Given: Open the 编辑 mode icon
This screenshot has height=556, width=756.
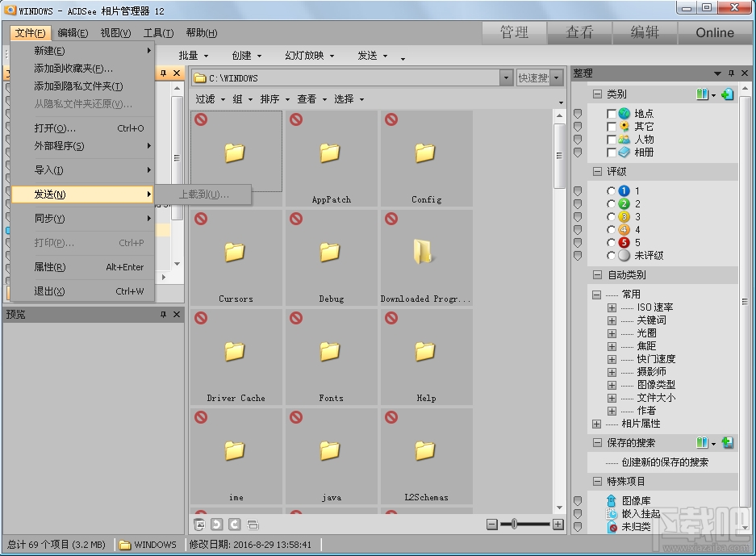Looking at the screenshot, I should 645,32.
